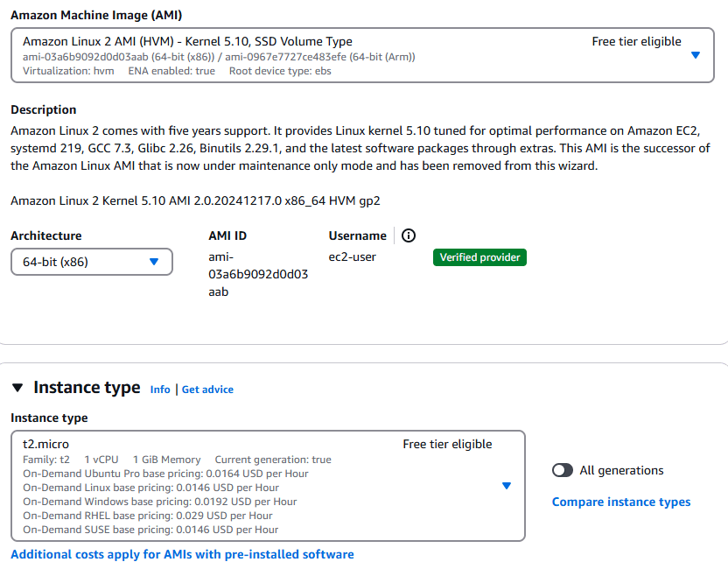Open the Architecture dropdown
The image size is (728, 569).
click(x=91, y=261)
